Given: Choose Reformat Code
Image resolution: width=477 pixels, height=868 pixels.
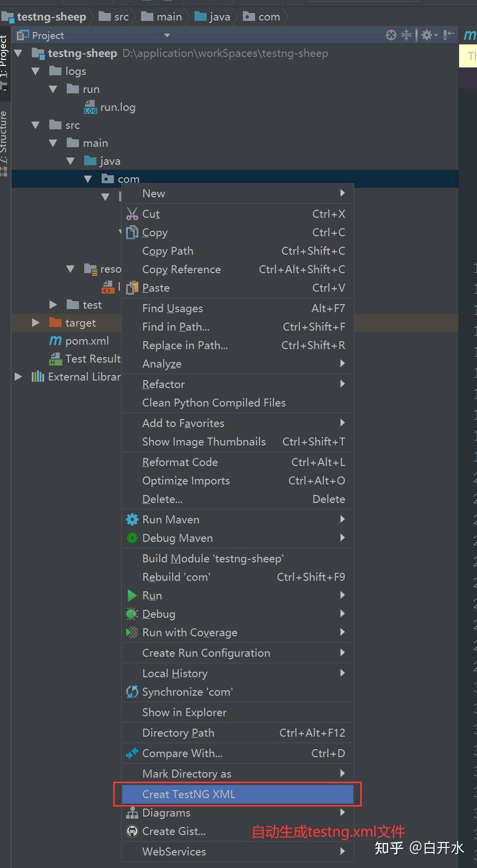Looking at the screenshot, I should click(x=238, y=462).
